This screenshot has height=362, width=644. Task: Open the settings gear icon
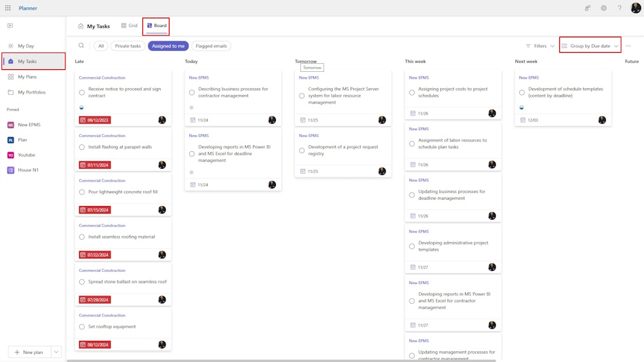pyautogui.click(x=603, y=8)
